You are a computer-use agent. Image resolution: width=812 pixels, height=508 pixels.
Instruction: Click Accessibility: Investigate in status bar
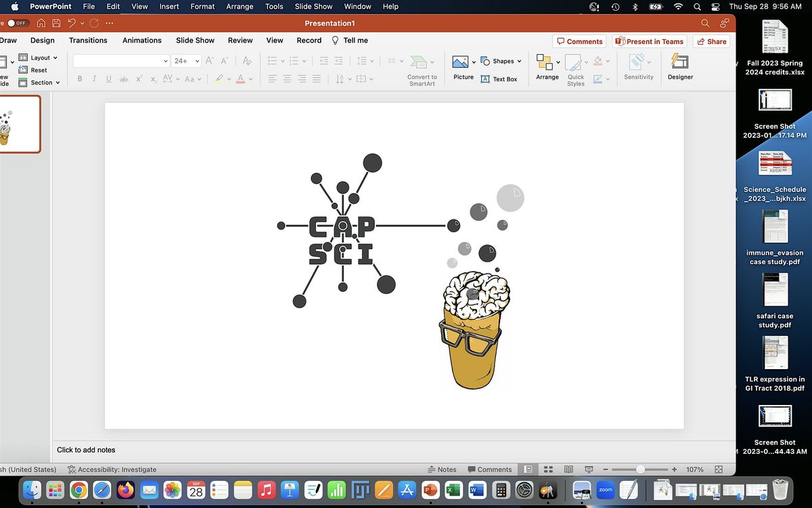pyautogui.click(x=112, y=469)
